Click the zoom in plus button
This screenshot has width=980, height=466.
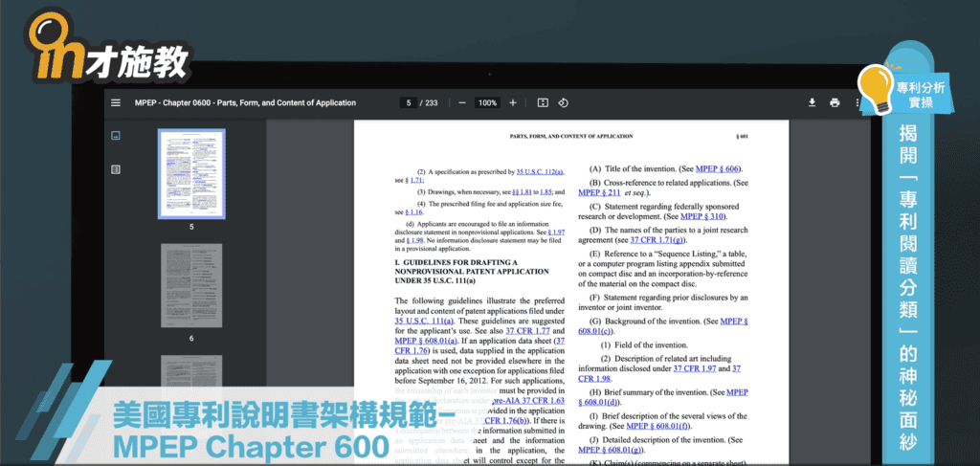coord(513,102)
